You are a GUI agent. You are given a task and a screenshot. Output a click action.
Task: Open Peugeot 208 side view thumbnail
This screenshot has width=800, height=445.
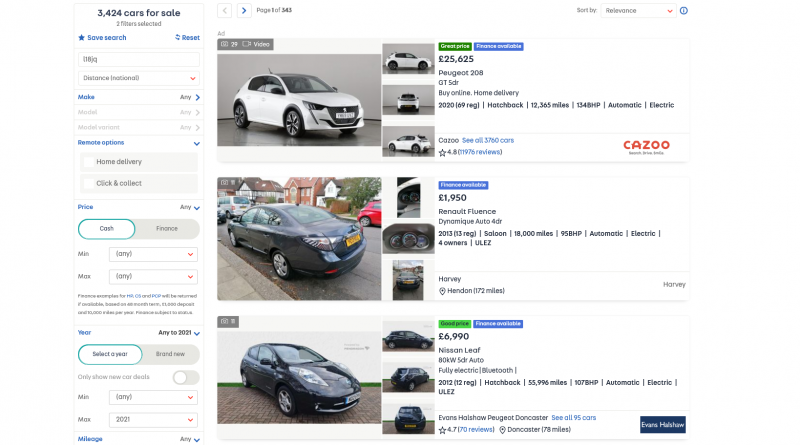point(408,59)
